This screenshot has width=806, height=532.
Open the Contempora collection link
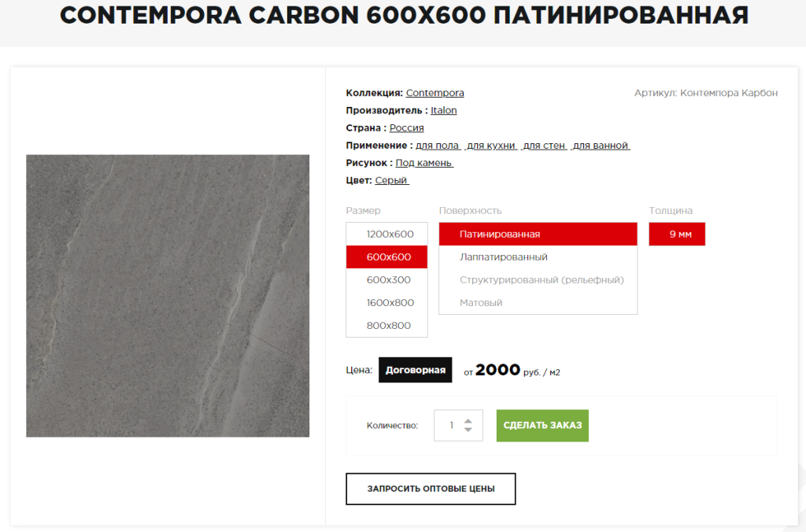tap(434, 93)
